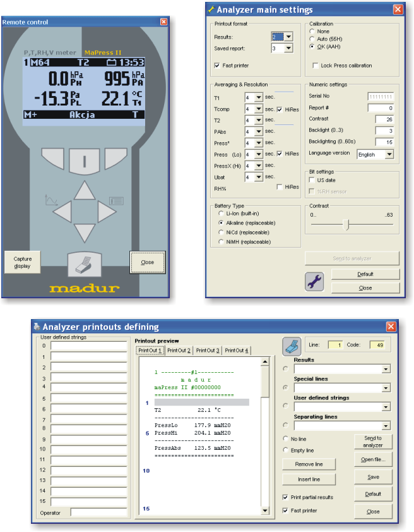Open the Saved report dropdown

pyautogui.click(x=288, y=49)
